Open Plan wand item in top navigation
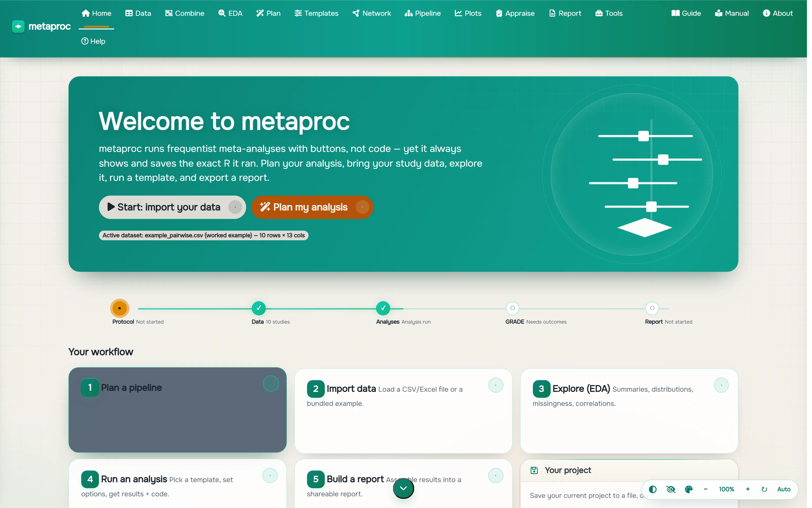This screenshot has width=812, height=508. pos(268,13)
